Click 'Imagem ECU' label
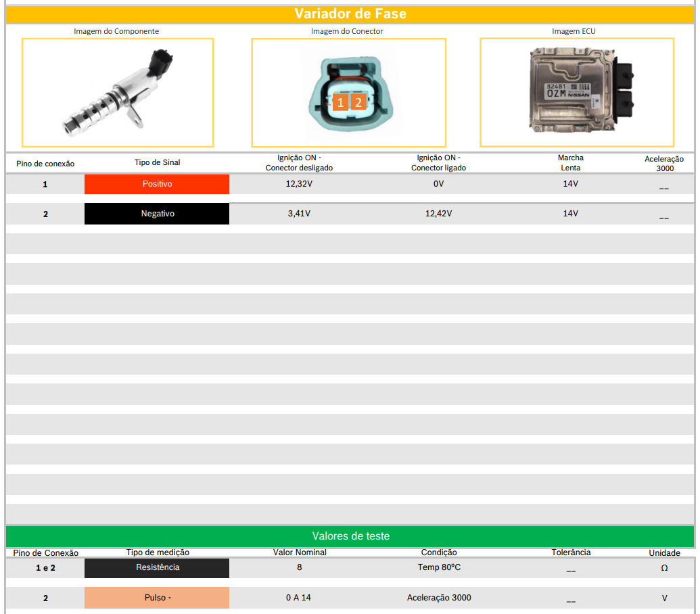 pos(574,31)
